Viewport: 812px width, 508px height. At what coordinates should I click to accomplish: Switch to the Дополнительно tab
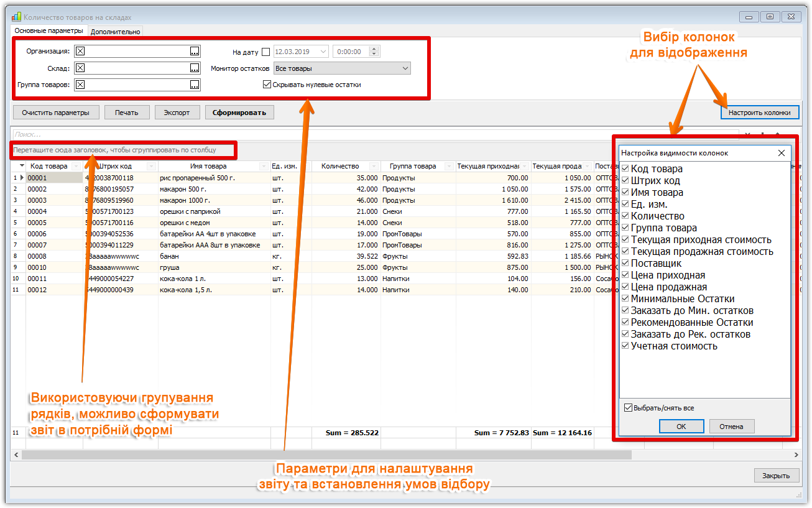coord(116,31)
